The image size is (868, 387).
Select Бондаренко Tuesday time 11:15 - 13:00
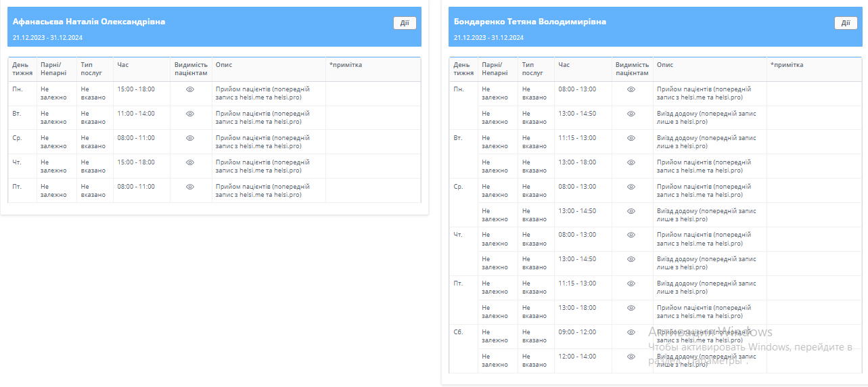pos(577,138)
